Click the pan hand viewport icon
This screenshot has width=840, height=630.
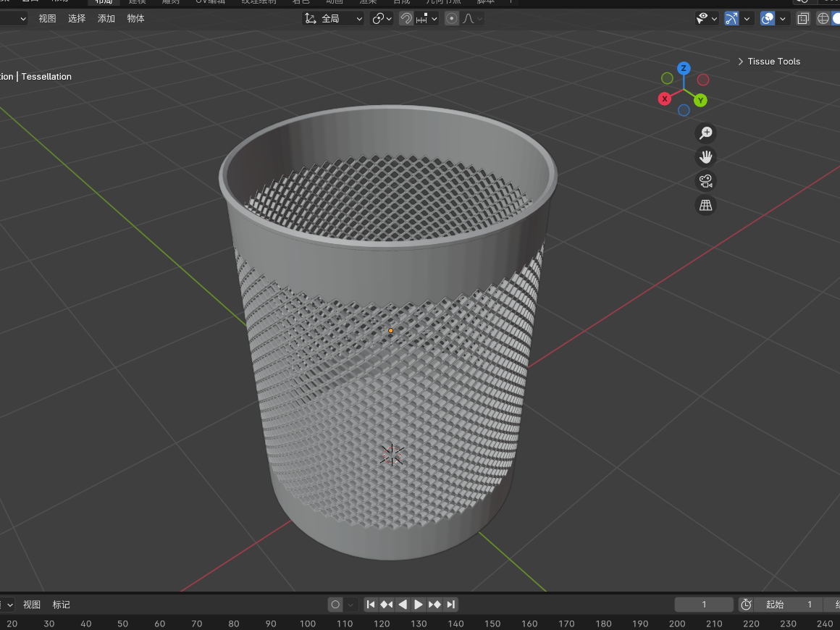click(x=705, y=156)
